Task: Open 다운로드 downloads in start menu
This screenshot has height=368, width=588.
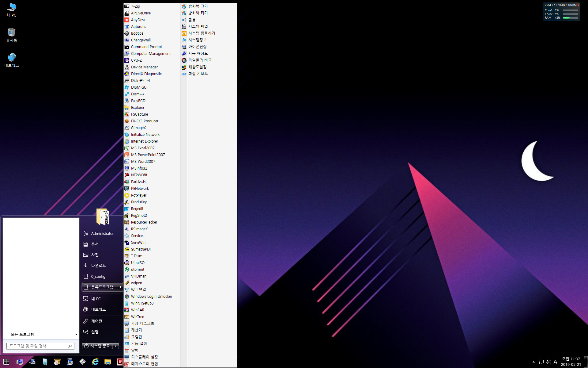Action: (103, 266)
